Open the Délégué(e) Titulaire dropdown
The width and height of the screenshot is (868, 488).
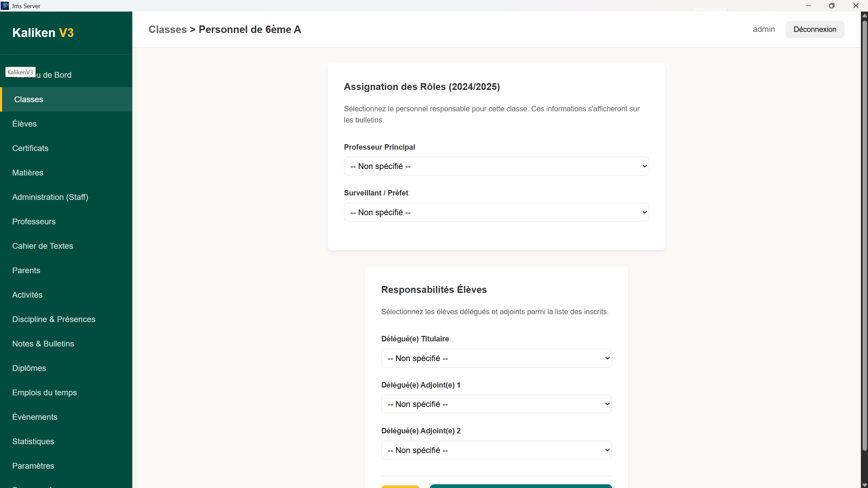click(x=496, y=358)
